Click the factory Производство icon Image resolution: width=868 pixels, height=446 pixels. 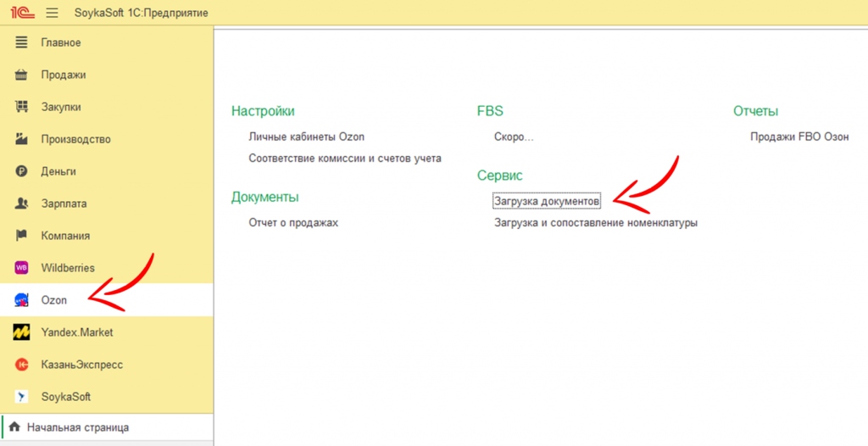point(22,139)
